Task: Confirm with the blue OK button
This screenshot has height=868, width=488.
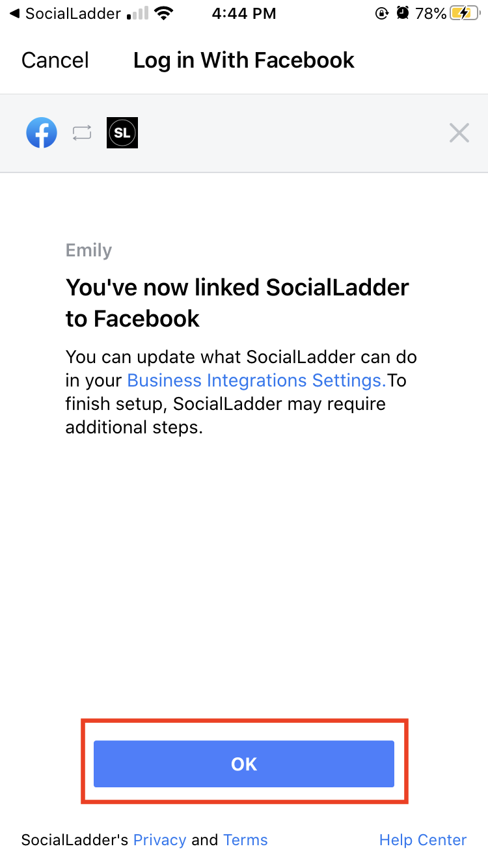Action: (244, 764)
